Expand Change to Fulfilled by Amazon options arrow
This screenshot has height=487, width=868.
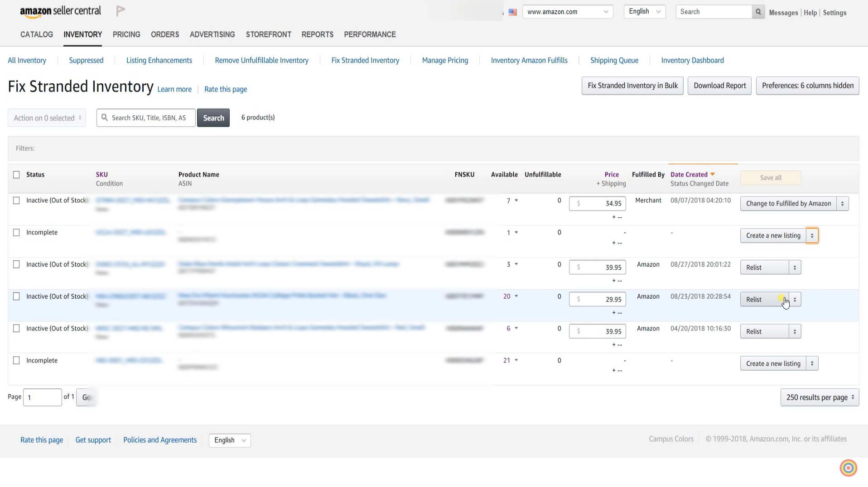pos(843,204)
